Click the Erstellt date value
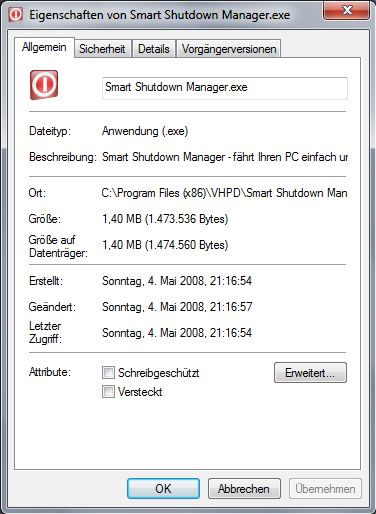Image resolution: width=376 pixels, height=514 pixels. coord(177,281)
